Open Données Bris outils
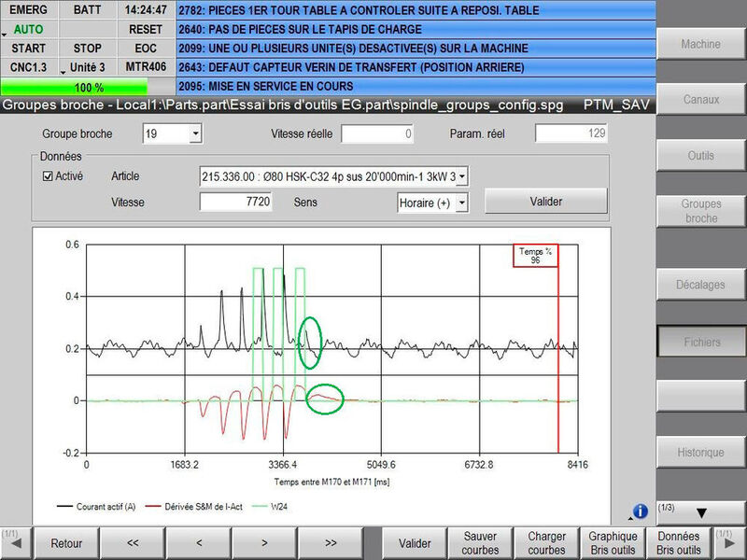Image resolution: width=747 pixels, height=560 pixels. pyautogui.click(x=679, y=543)
